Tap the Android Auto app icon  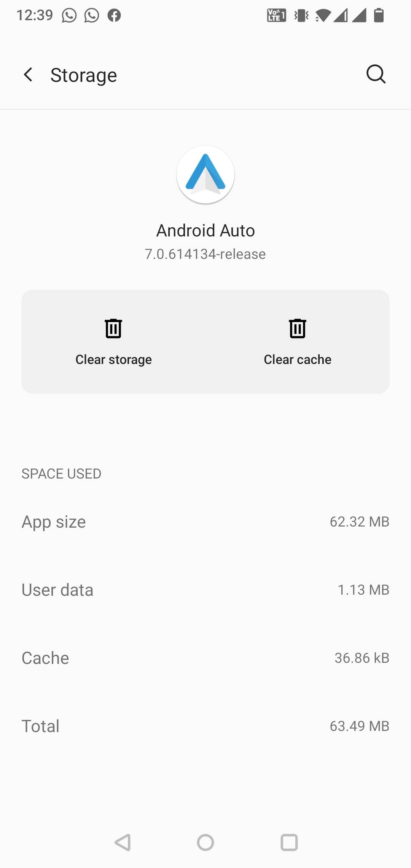click(x=205, y=175)
